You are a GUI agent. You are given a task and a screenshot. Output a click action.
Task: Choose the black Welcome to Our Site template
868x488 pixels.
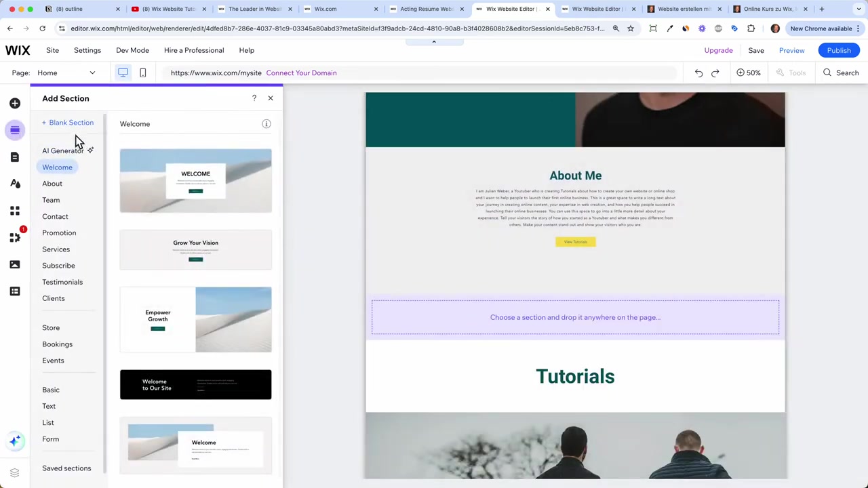pyautogui.click(x=195, y=384)
